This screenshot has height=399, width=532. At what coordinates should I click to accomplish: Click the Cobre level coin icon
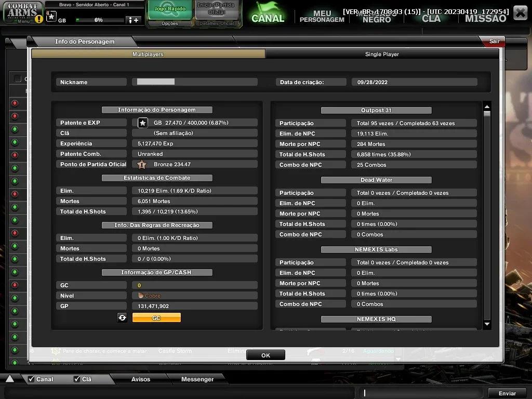(x=140, y=296)
